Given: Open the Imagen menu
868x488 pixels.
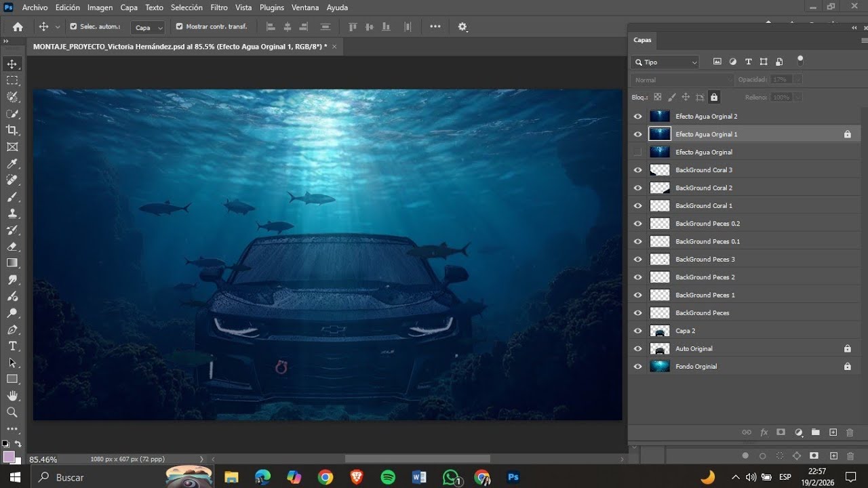Looking at the screenshot, I should [x=100, y=7].
